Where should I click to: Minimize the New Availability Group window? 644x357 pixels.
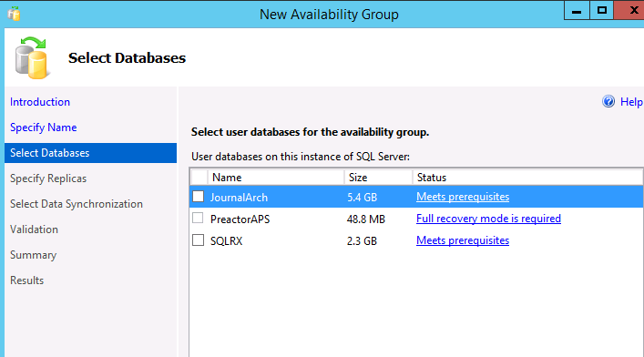577,10
